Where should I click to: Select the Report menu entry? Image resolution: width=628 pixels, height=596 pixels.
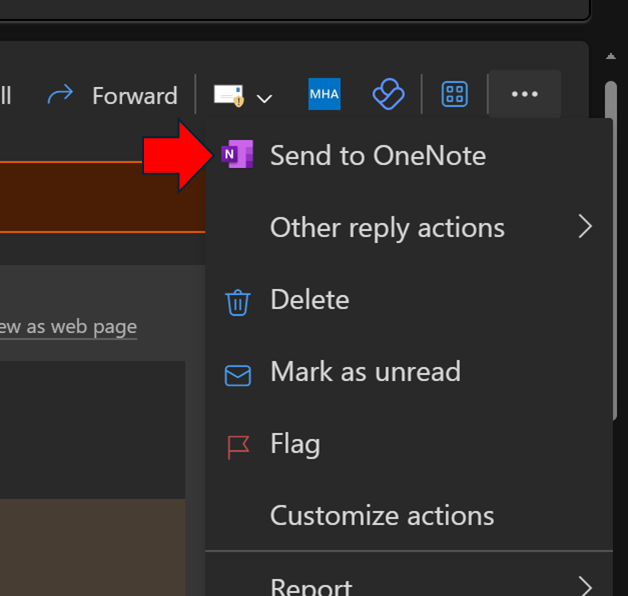coord(311,585)
